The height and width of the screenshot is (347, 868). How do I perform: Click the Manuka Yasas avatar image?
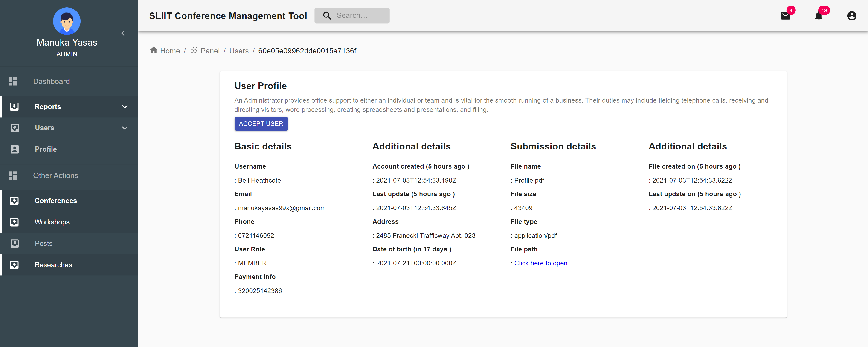tap(67, 21)
